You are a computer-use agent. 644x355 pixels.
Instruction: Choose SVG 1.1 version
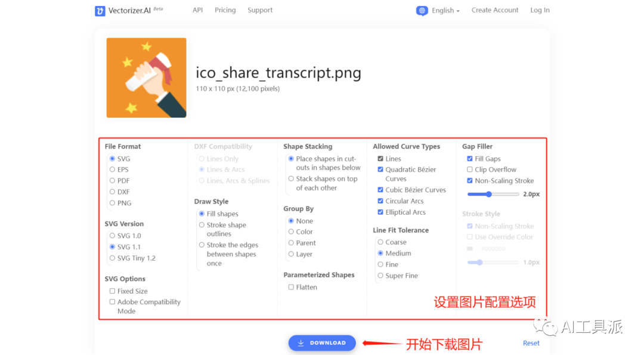112,247
